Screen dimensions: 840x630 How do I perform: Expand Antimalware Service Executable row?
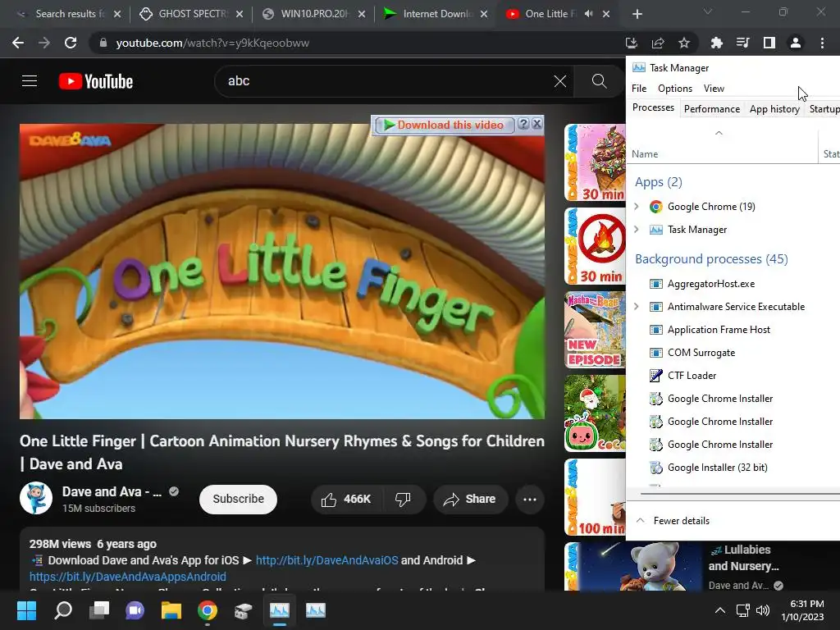(637, 307)
